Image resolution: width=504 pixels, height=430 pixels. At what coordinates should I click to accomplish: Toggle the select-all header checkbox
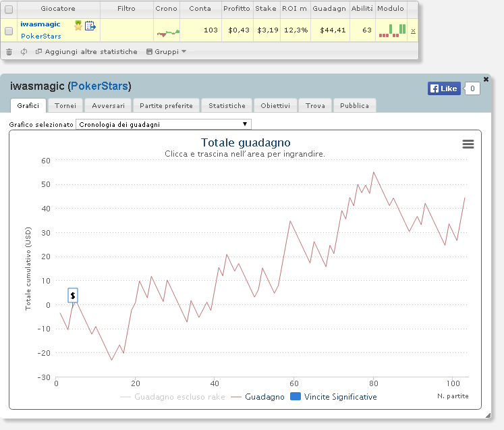[9, 9]
